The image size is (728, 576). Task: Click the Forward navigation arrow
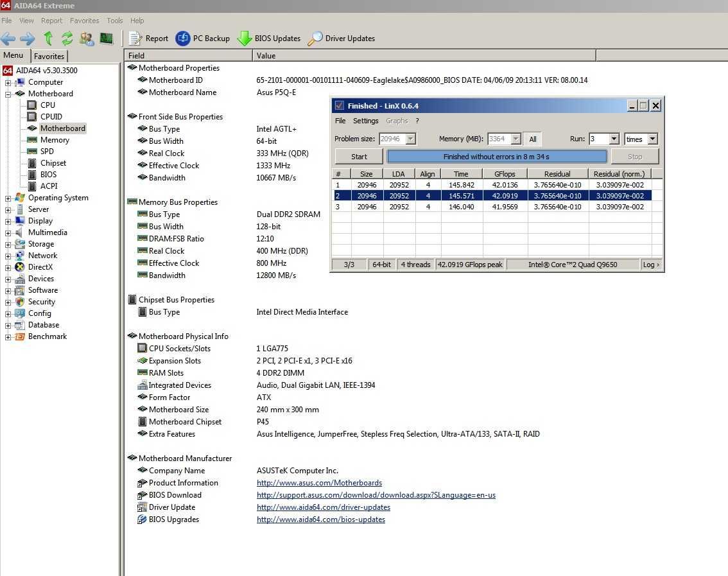pos(28,39)
